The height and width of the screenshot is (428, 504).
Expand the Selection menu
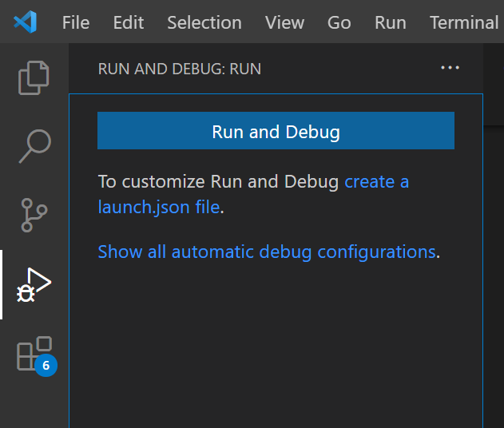click(204, 22)
